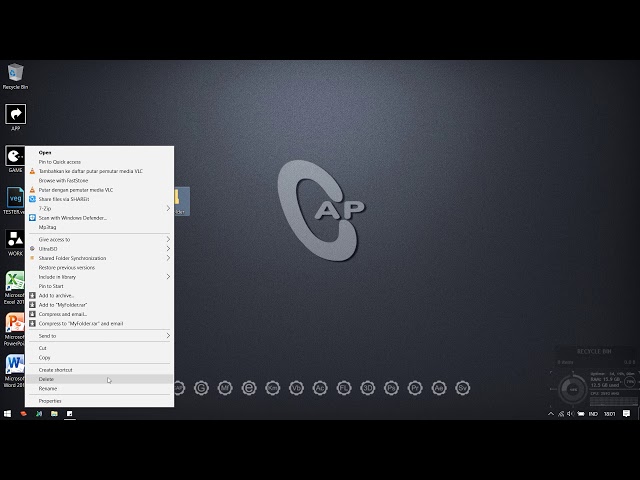Choose Putar dengan pemutar media VLC
Image resolution: width=640 pixels, height=480 pixels.
[100, 190]
